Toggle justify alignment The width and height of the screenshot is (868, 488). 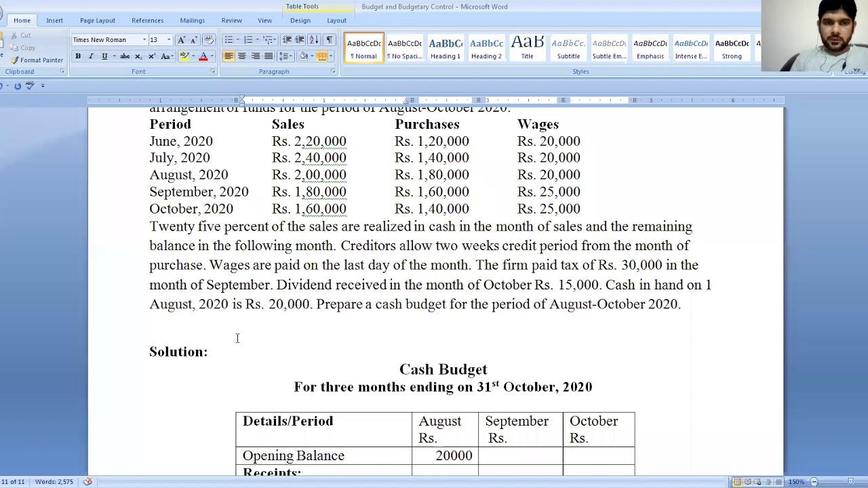click(269, 56)
